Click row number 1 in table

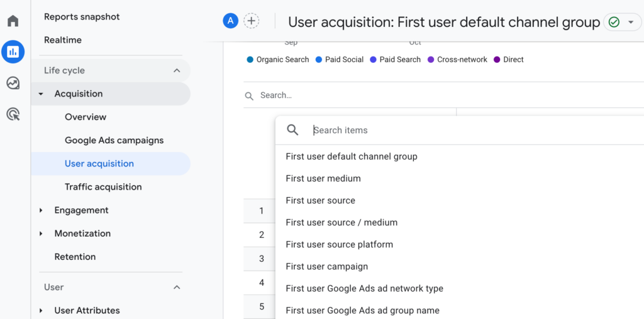[x=261, y=211]
